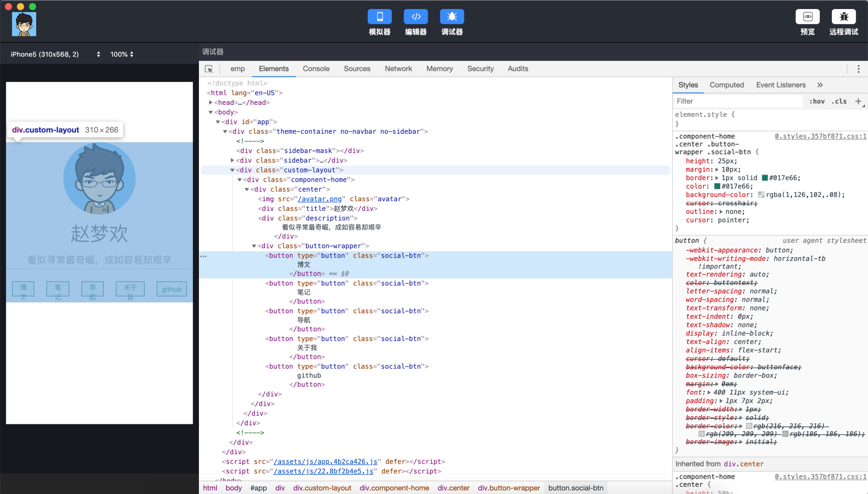This screenshot has height=494, width=868.
Task: Open the Computed styles tab
Action: 726,85
